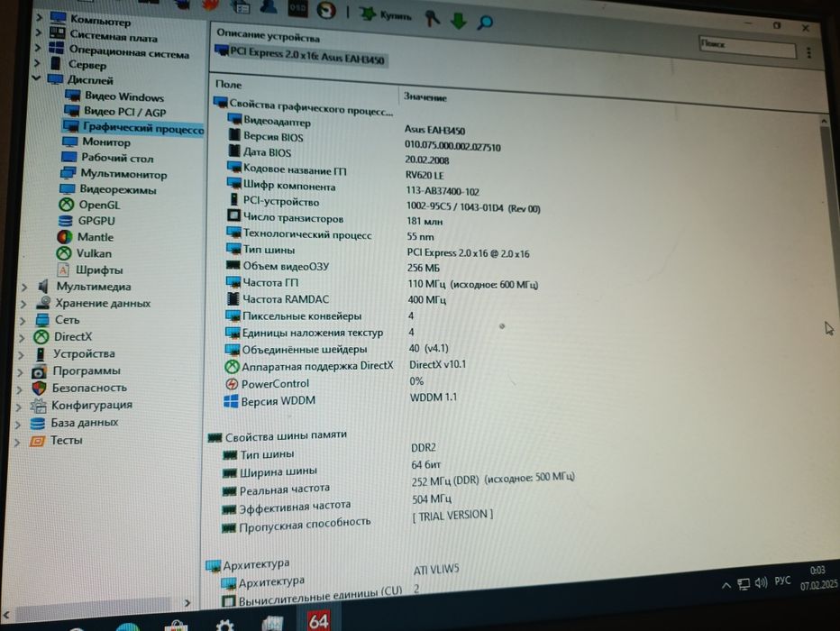The image size is (840, 631).
Task: Select the PCI Express 2.0 x16: Asus EAH3450 device
Action: click(300, 56)
